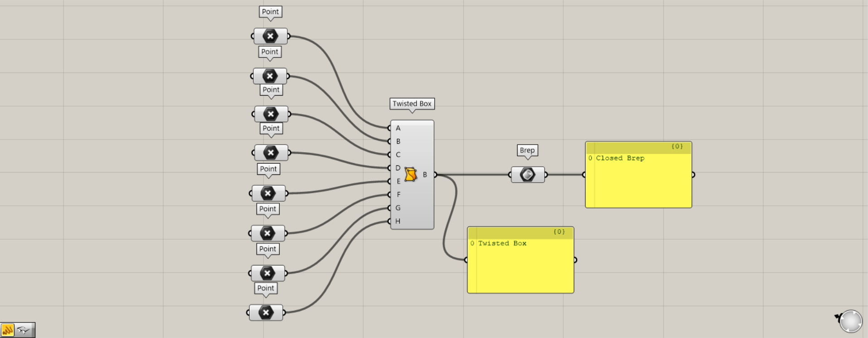Click the 'Twisted Box' label above the component

pyautogui.click(x=412, y=104)
